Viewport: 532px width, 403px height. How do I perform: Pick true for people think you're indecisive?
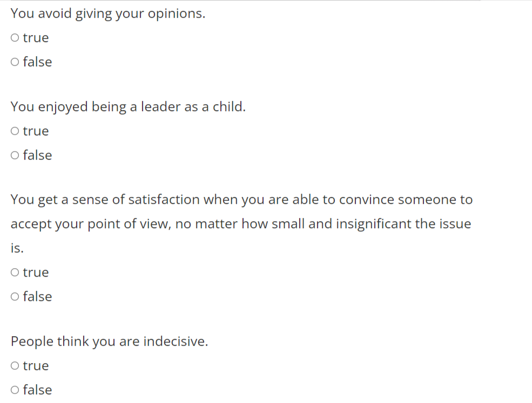(x=15, y=365)
